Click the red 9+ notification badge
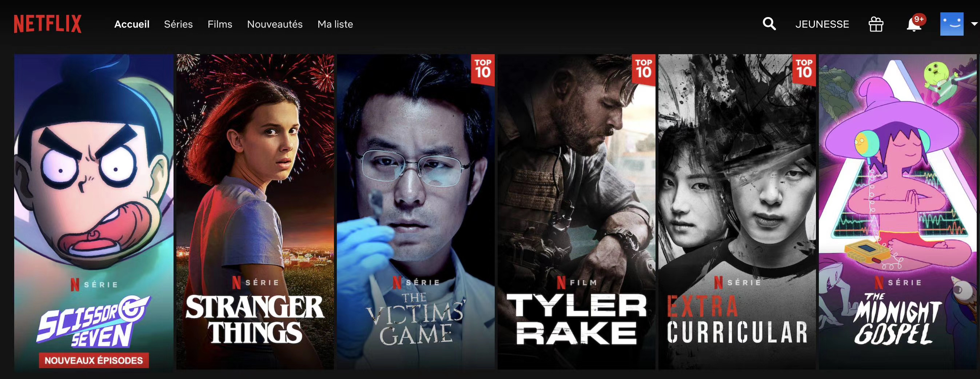Image resolution: width=980 pixels, height=379 pixels. [919, 19]
